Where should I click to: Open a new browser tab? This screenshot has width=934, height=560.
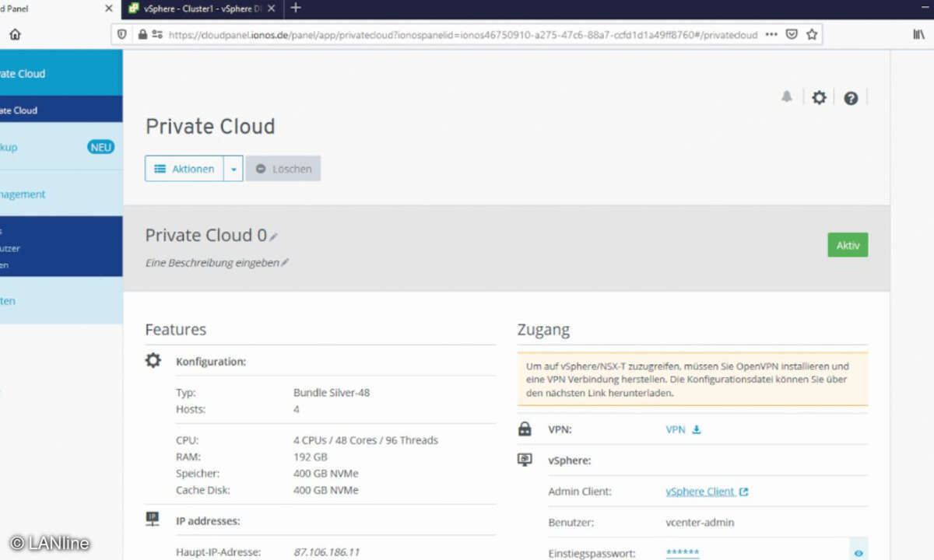coord(296,9)
